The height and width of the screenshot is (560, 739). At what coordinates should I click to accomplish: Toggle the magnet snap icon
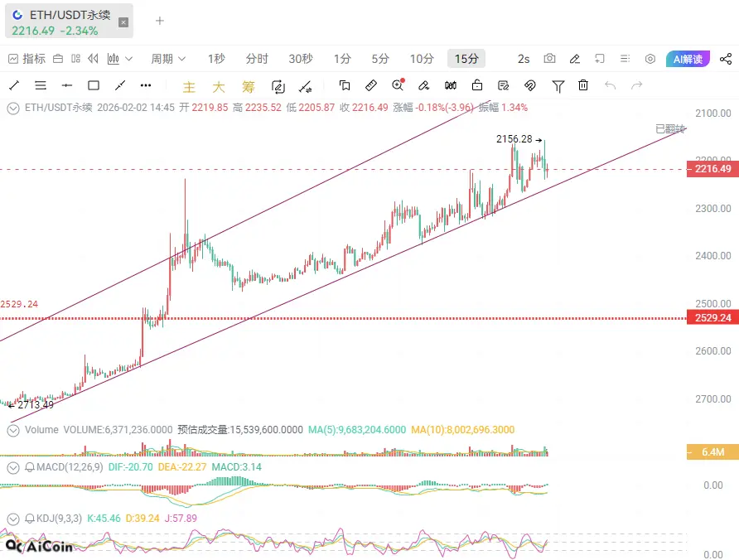529,85
